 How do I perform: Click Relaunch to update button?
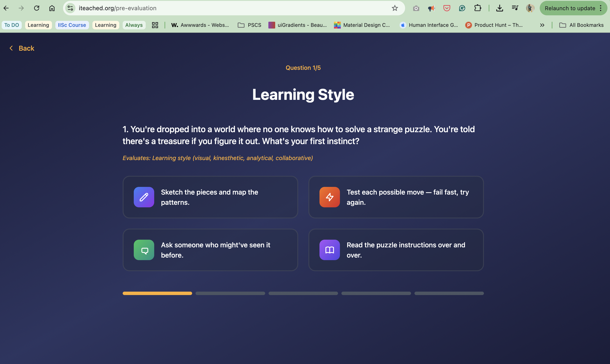570,8
